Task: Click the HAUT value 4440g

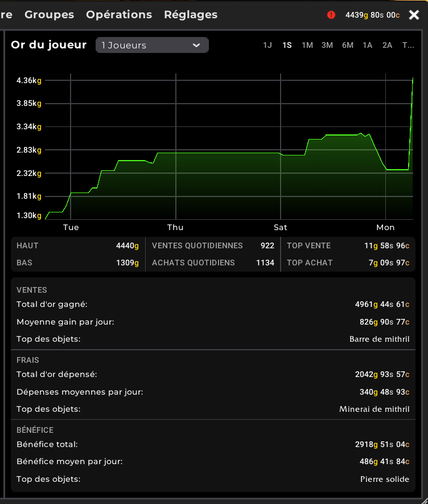Action: click(127, 246)
